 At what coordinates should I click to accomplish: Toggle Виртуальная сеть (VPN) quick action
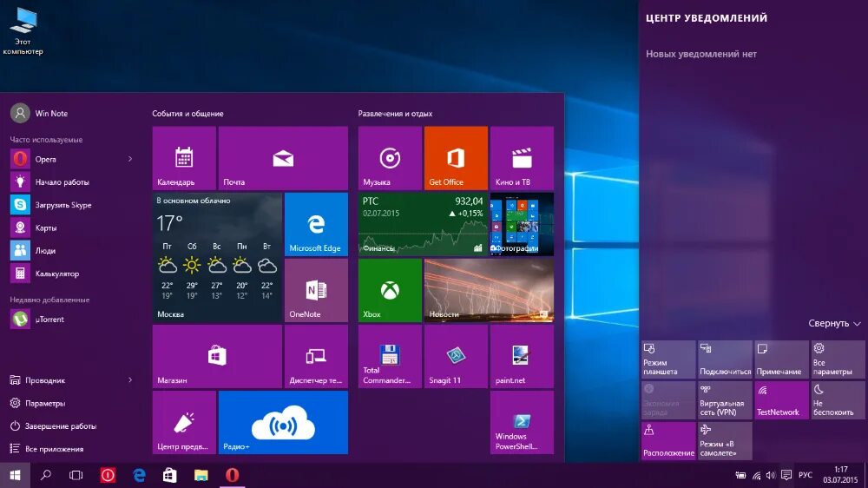(x=725, y=400)
